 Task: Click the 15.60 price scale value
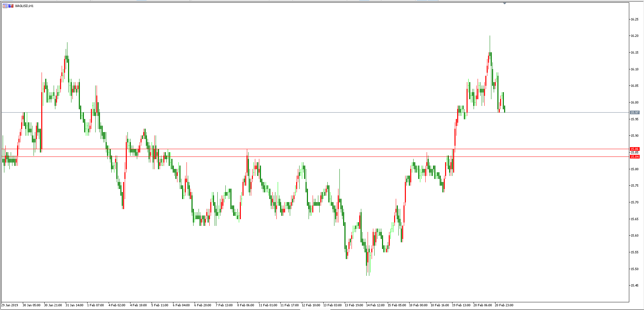pyautogui.click(x=634, y=236)
